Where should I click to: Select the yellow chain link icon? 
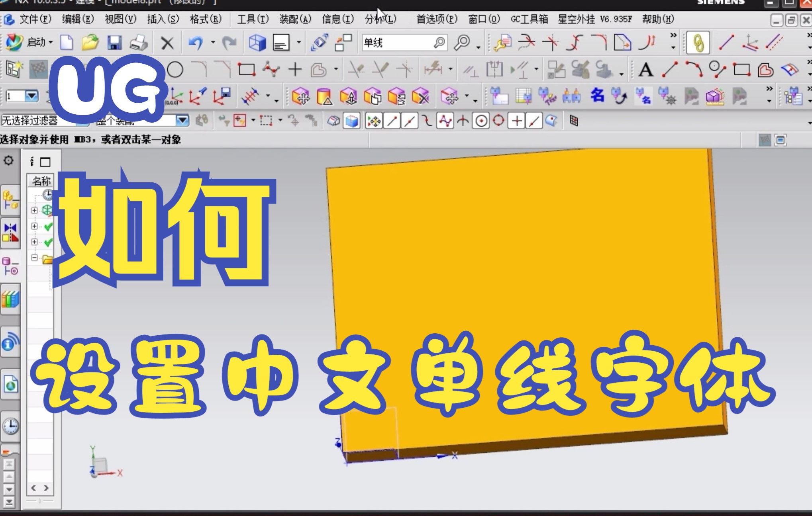698,43
